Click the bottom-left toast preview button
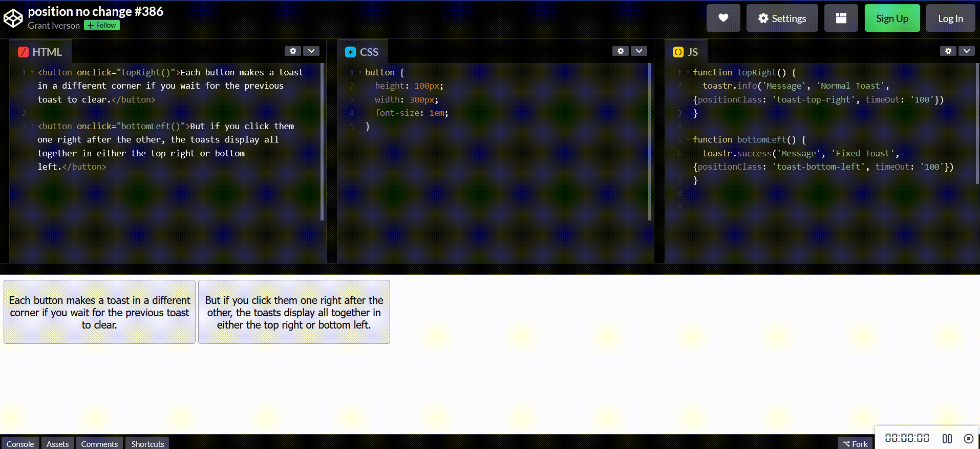 pos(294,312)
